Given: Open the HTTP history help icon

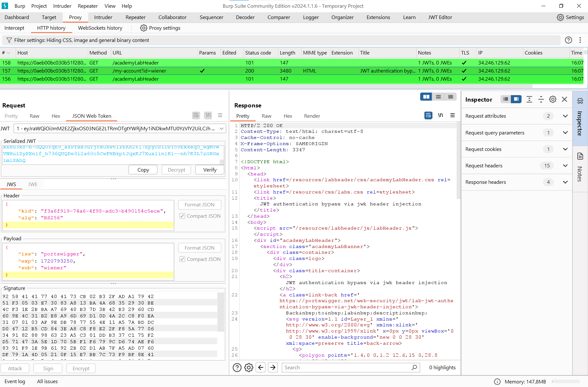Looking at the screenshot, I should tap(568, 40).
